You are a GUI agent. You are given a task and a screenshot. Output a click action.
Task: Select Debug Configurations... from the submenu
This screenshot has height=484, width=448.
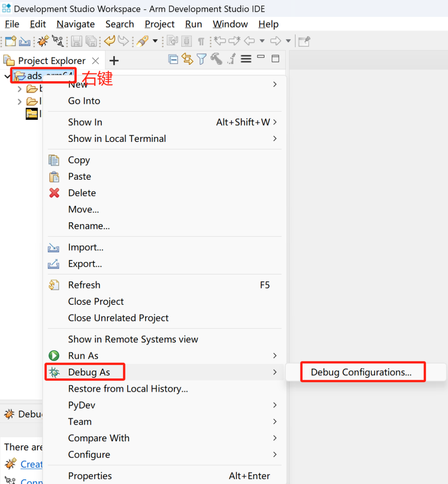pos(361,372)
